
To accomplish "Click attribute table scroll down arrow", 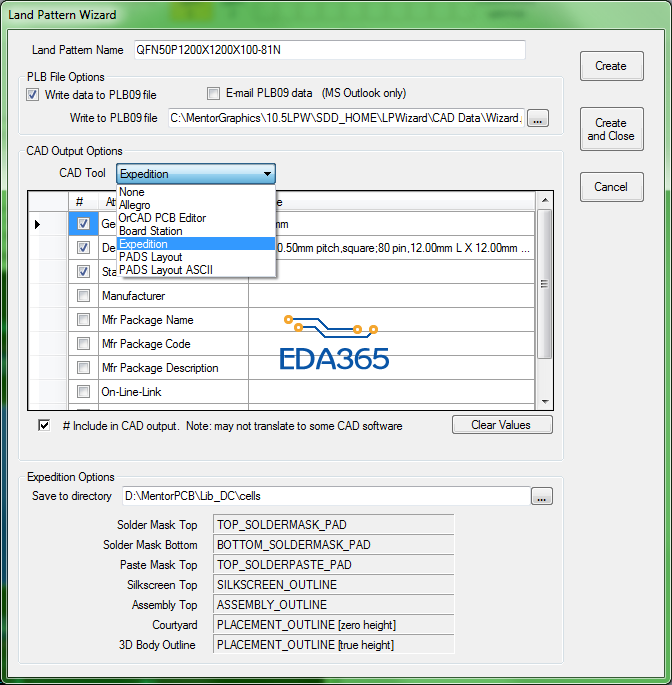I will click(545, 401).
